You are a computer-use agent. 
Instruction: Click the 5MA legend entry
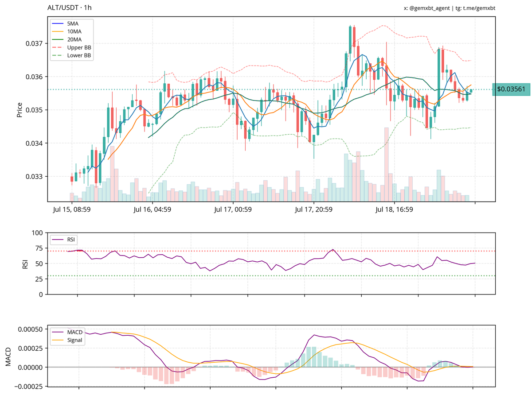[66, 24]
